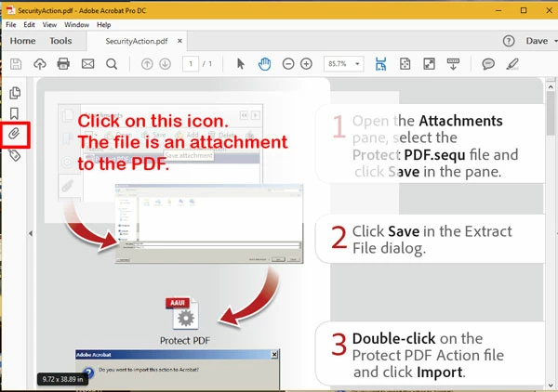558x392 pixels.
Task: Click the vertical scrollbar thumb
Action: [551, 114]
